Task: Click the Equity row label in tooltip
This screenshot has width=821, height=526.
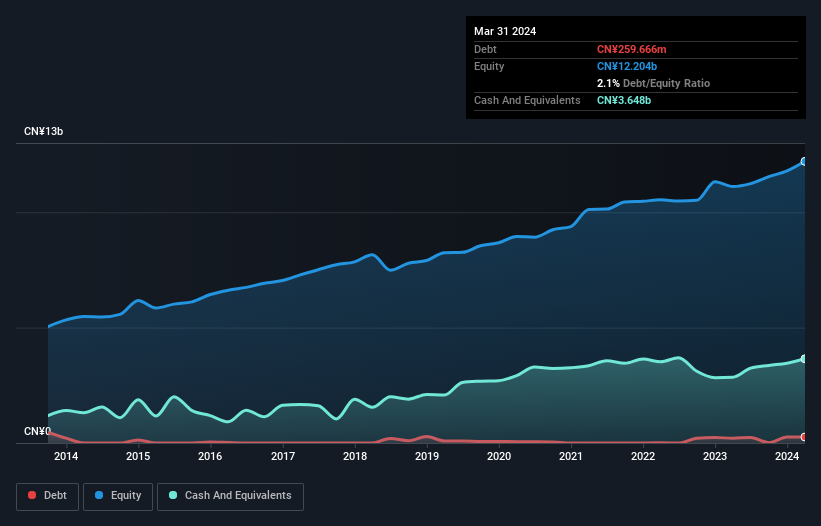Action: point(489,66)
